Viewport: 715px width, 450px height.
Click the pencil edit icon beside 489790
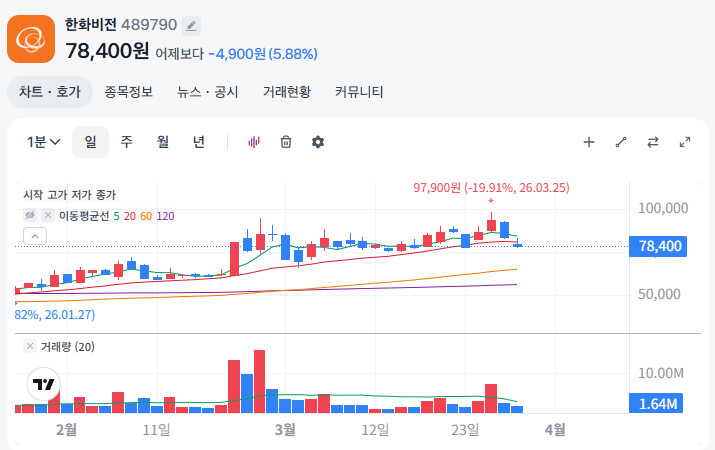(x=191, y=26)
